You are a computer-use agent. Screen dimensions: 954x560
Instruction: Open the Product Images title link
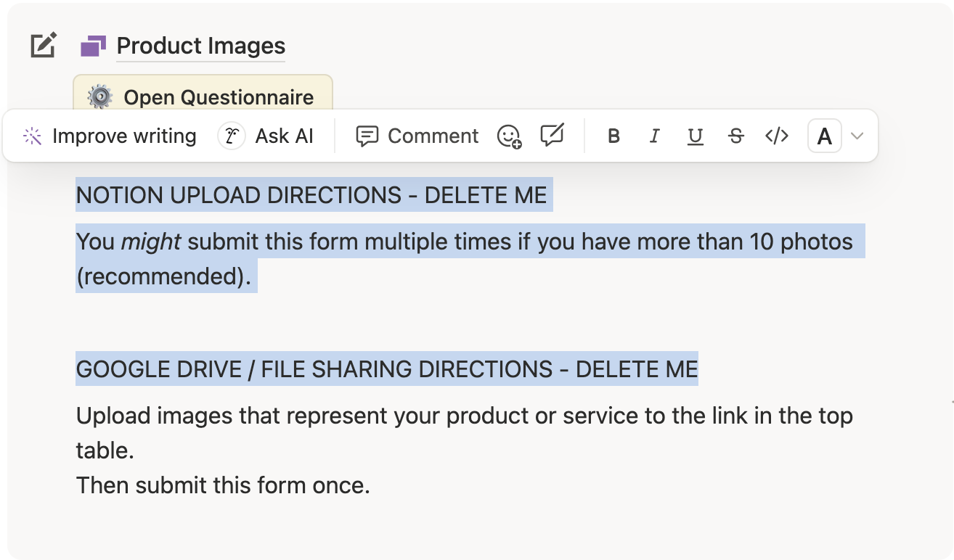pos(200,46)
